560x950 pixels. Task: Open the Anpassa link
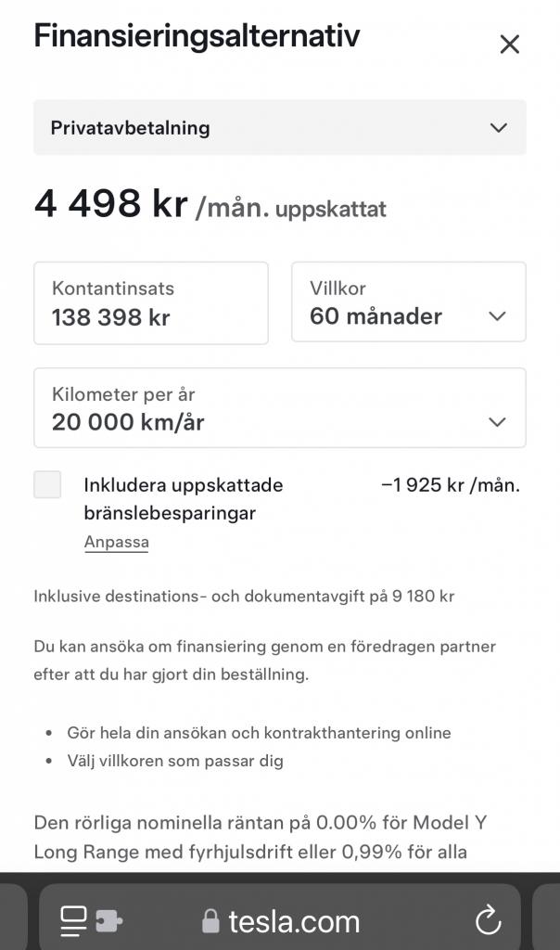point(116,542)
